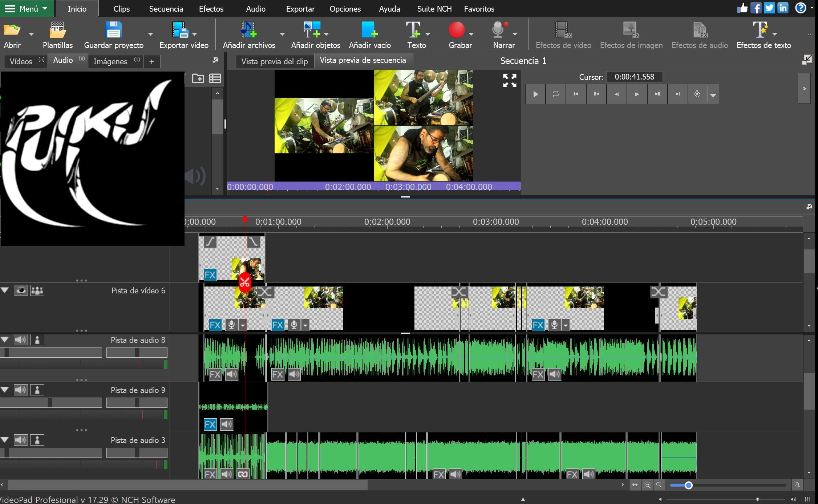Mute Pista de audio 8 speaker toggle
This screenshot has height=504, width=818.
point(20,340)
